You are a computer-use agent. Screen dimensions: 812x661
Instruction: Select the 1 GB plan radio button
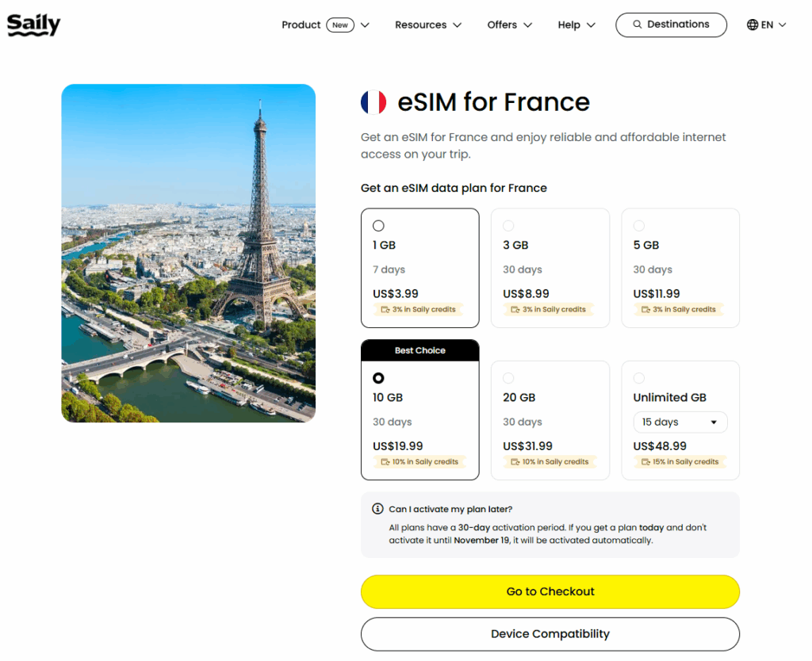point(378,226)
